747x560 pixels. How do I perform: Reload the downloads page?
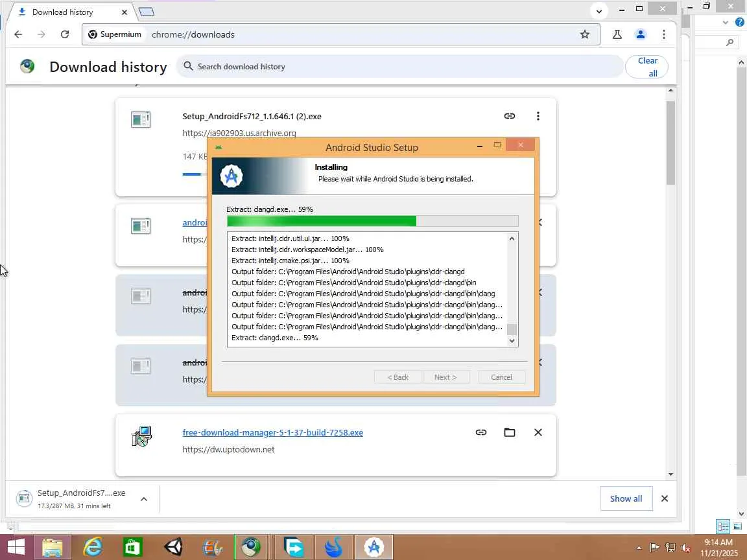point(65,34)
